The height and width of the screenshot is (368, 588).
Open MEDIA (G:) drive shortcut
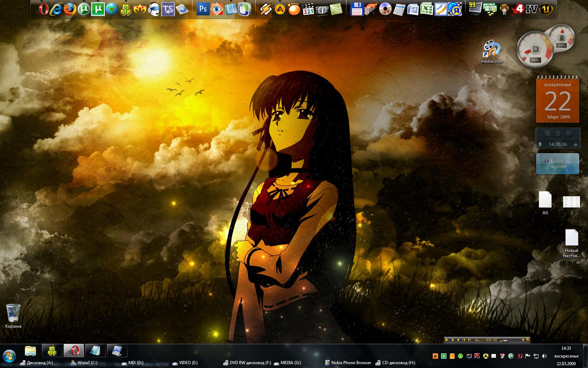point(287,363)
